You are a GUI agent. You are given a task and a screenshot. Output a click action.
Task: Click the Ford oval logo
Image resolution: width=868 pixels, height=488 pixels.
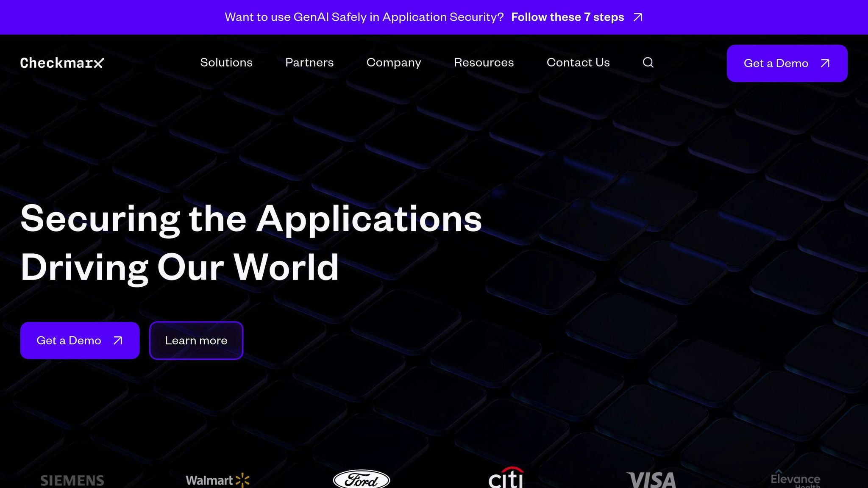(x=362, y=480)
